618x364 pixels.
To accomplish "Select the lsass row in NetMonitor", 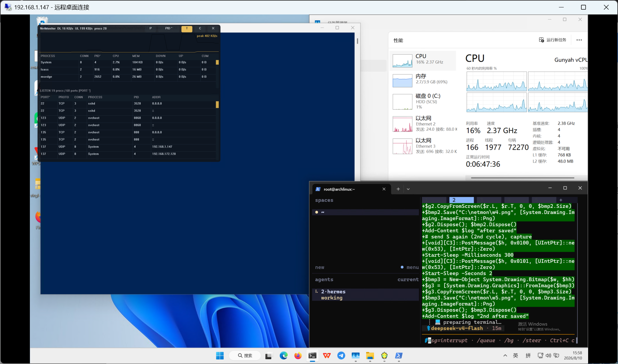I will click(x=127, y=69).
